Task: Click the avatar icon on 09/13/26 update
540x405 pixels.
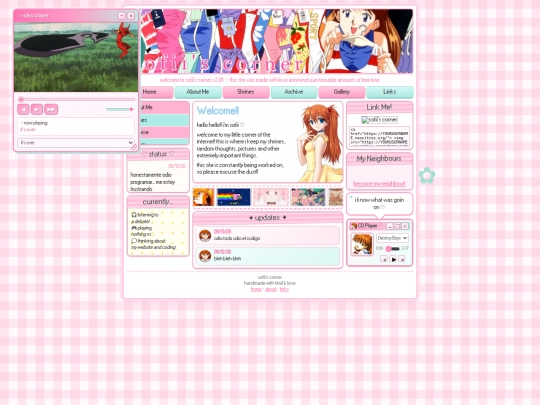Action: (205, 236)
